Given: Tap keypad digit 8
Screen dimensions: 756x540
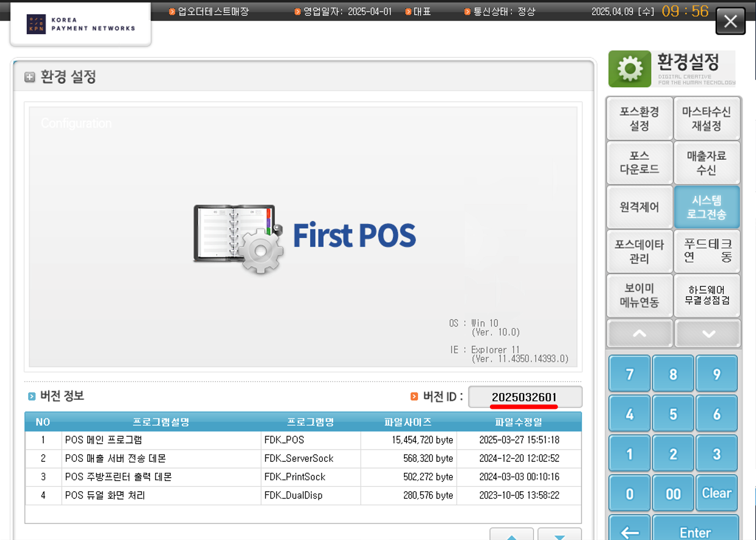Looking at the screenshot, I should pos(673,373).
